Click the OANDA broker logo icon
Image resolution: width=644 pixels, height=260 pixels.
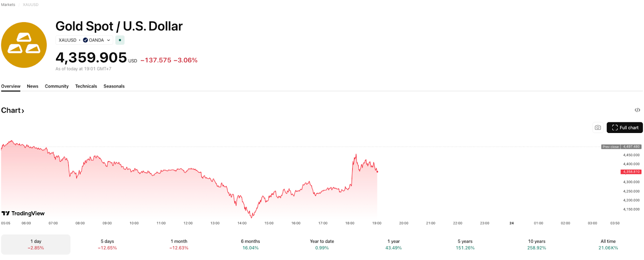point(85,40)
